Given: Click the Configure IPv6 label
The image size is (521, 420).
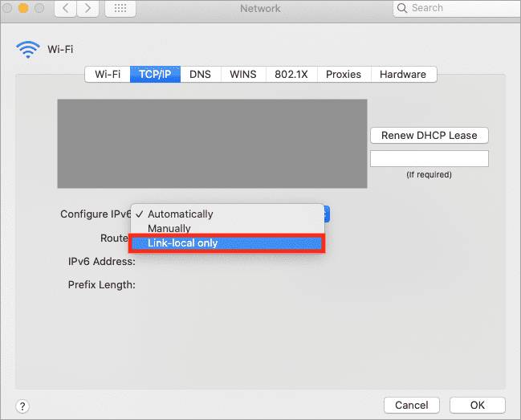Looking at the screenshot, I should (96, 214).
